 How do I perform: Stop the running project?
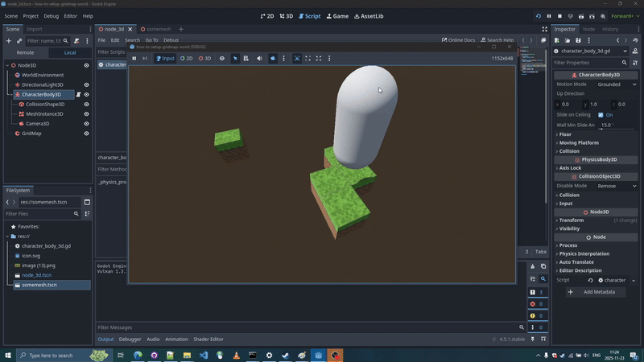pos(560,16)
